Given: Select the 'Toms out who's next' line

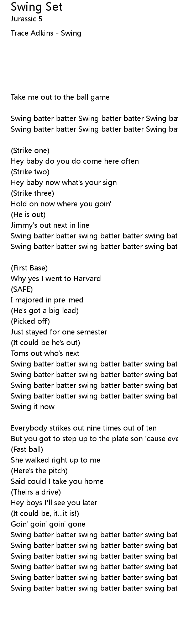Looking at the screenshot, I should point(45,353).
